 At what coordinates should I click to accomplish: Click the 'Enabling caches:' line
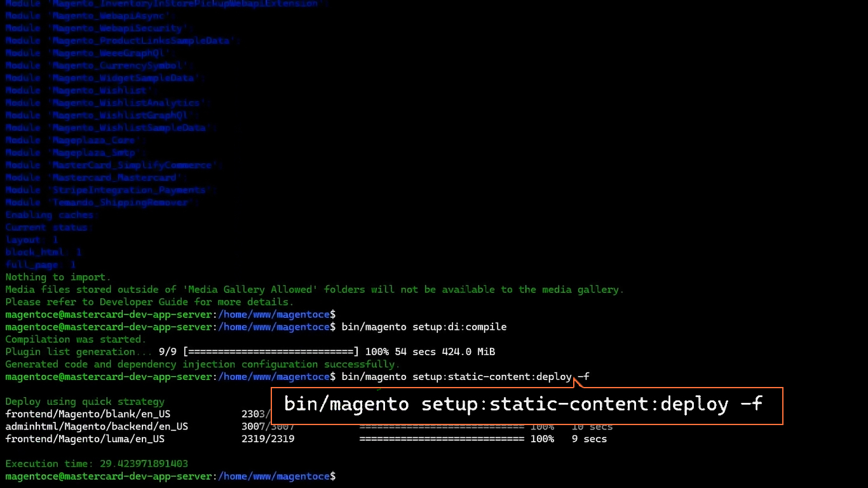[52, 215]
